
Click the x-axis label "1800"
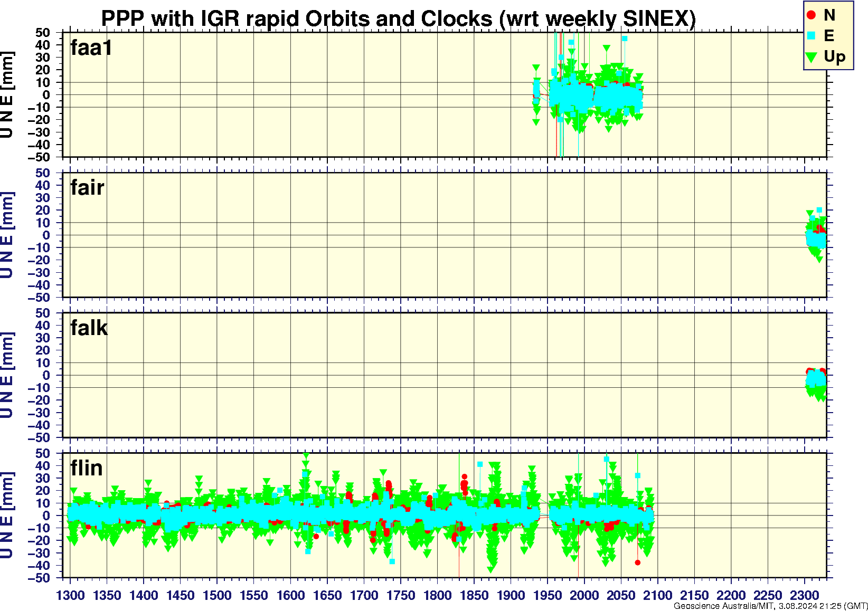pyautogui.click(x=437, y=595)
